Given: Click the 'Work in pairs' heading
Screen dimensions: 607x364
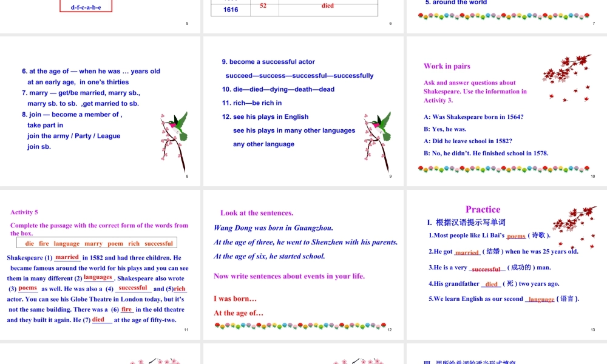Looking at the screenshot, I should point(447,66).
